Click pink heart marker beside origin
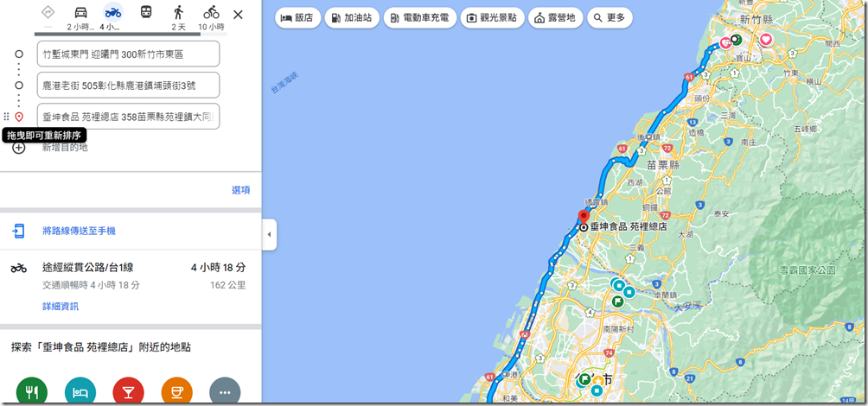The height and width of the screenshot is (406, 868). click(x=725, y=42)
